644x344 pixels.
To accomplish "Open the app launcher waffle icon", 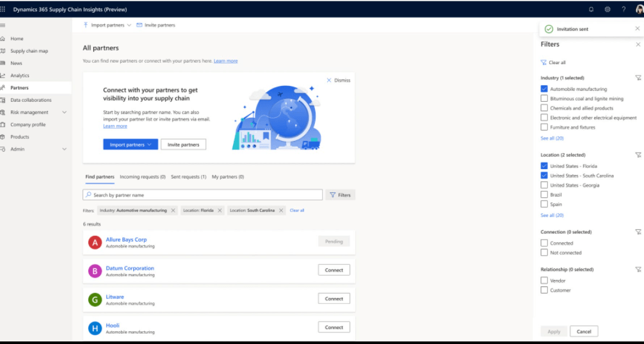I will click(3, 9).
